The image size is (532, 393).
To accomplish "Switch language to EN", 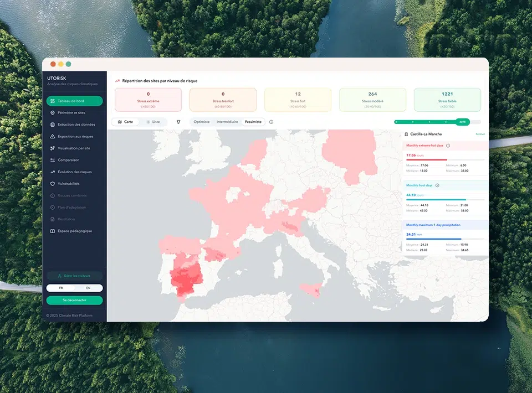I will pyautogui.click(x=88, y=288).
